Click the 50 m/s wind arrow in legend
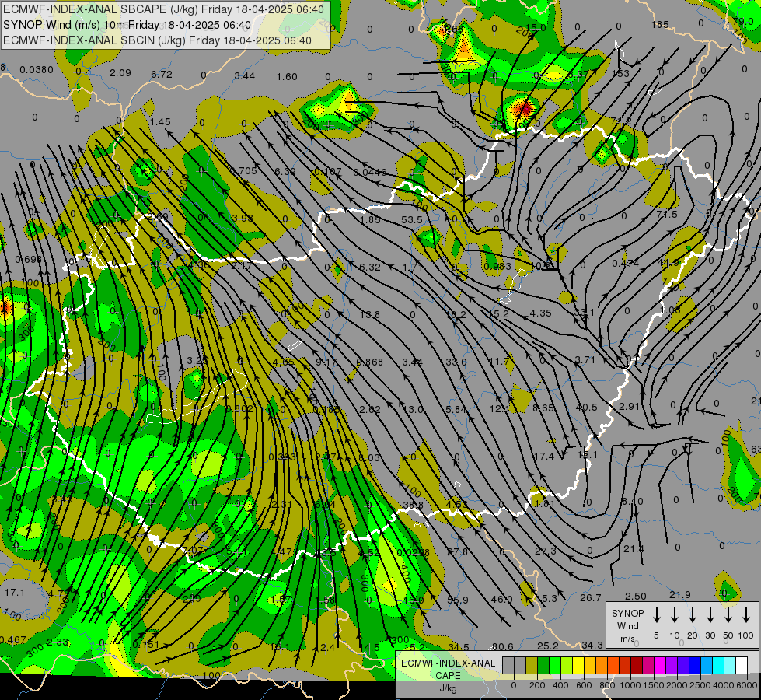This screenshot has width=761, height=700. coord(728,615)
